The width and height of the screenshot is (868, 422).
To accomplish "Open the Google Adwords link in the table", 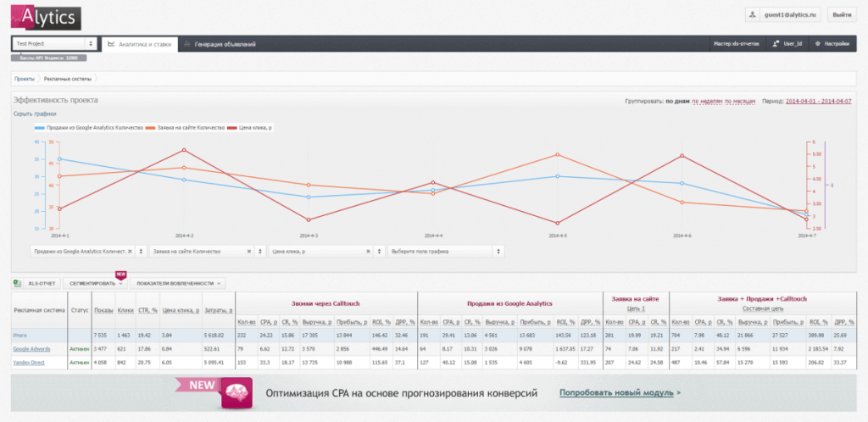I will tap(31, 349).
